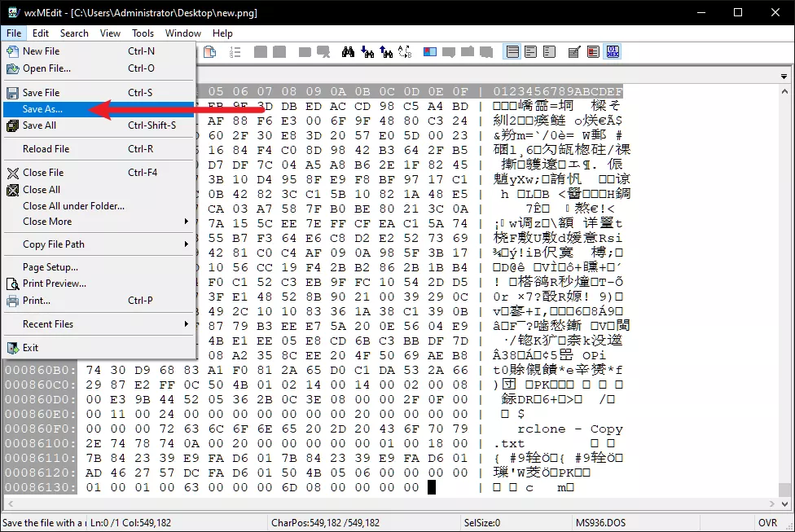The height and width of the screenshot is (532, 795).
Task: Switch to Text Mode toolbar icon
Action: 574,51
